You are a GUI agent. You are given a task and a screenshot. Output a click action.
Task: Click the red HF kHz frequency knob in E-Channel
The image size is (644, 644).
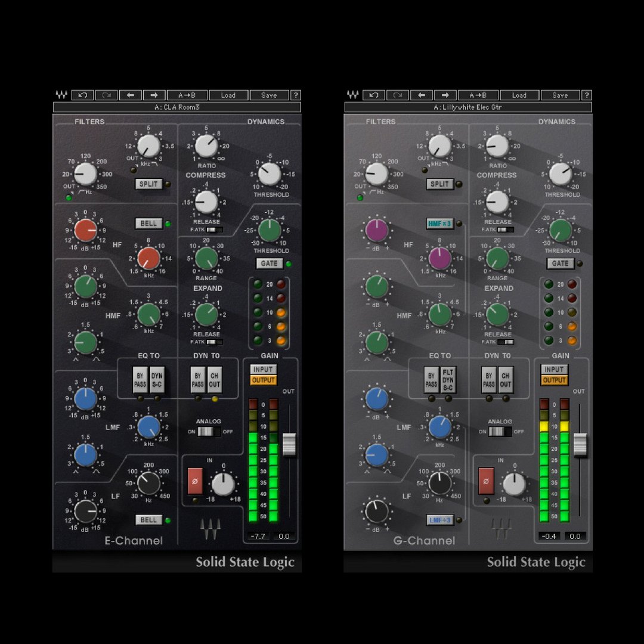[148, 258]
